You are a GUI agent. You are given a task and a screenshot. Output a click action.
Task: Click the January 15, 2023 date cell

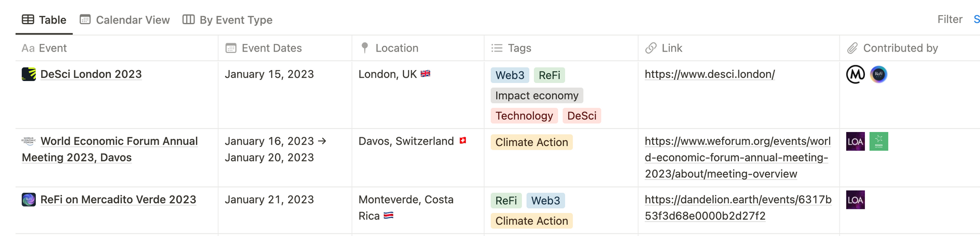269,75
